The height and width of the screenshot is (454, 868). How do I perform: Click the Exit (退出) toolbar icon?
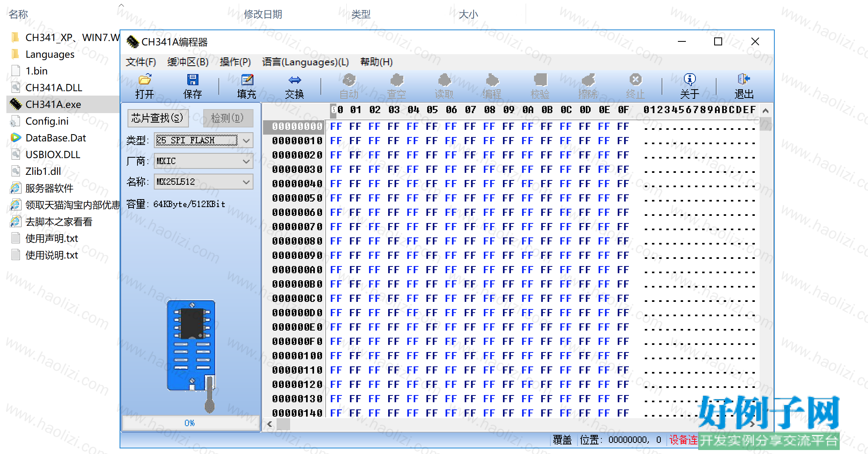[744, 80]
